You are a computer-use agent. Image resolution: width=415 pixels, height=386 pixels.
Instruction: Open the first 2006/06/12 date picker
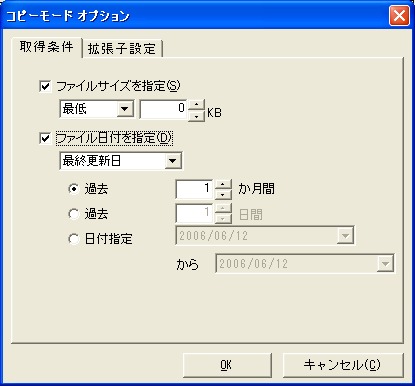pyautogui.click(x=345, y=236)
